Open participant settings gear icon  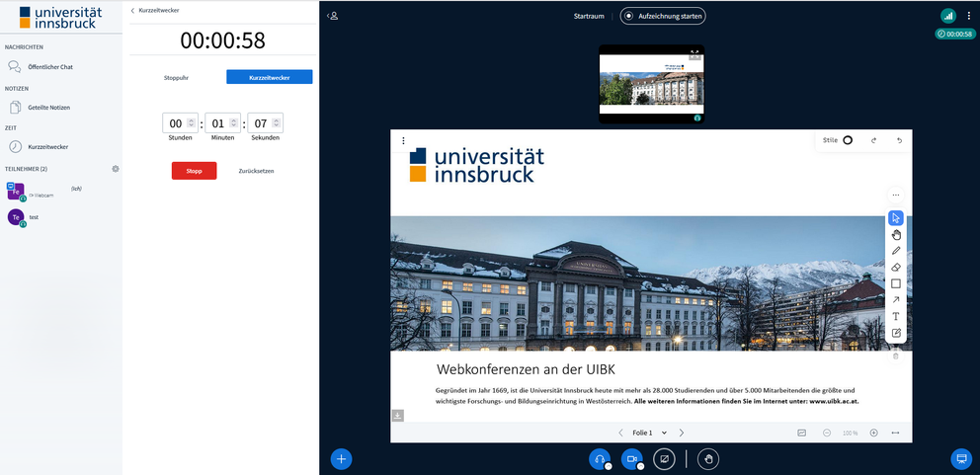coord(115,169)
